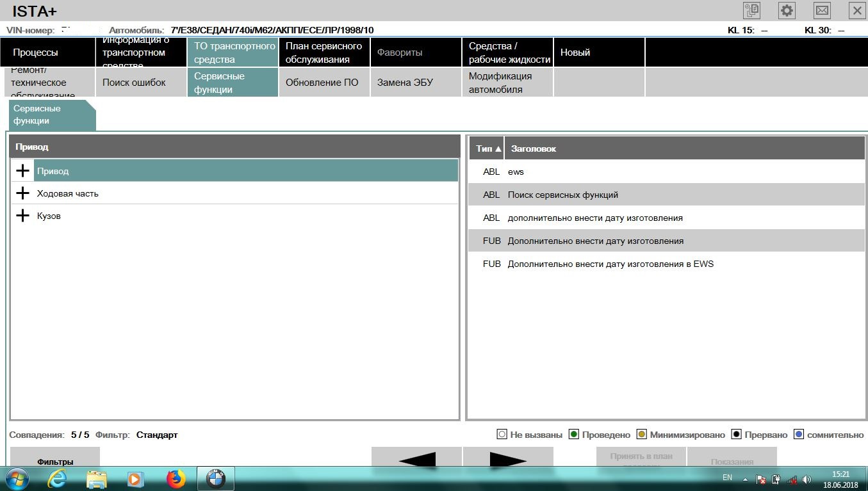Open the volume speaker tray icon

point(807,479)
